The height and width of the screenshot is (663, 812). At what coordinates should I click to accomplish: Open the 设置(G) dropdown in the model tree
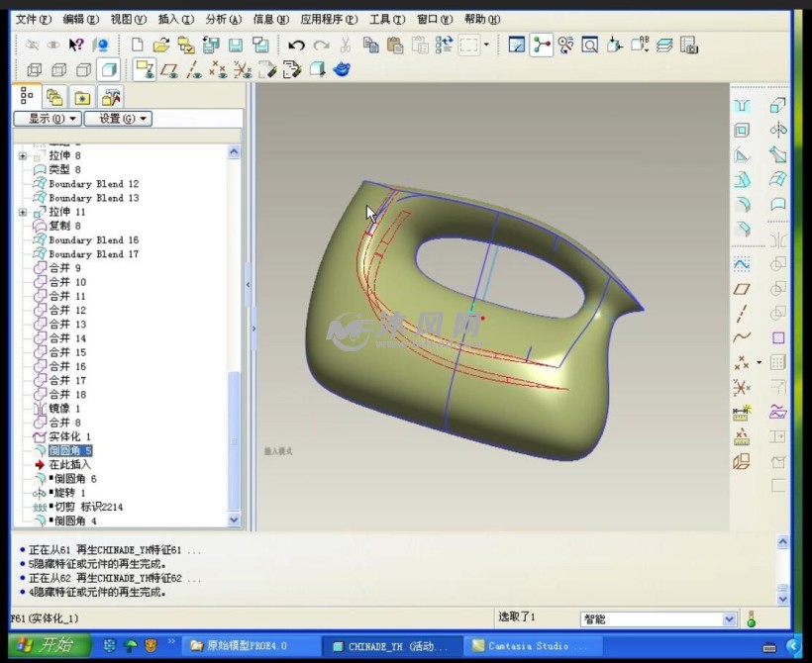coord(118,119)
